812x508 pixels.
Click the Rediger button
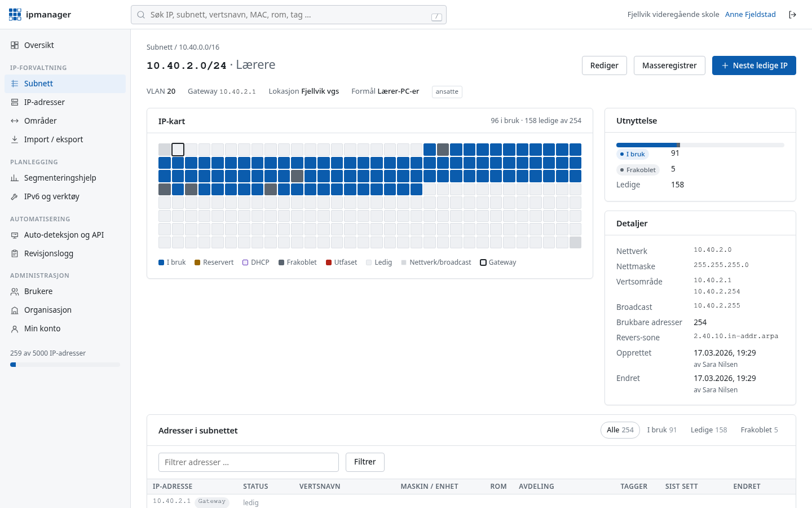(x=604, y=65)
